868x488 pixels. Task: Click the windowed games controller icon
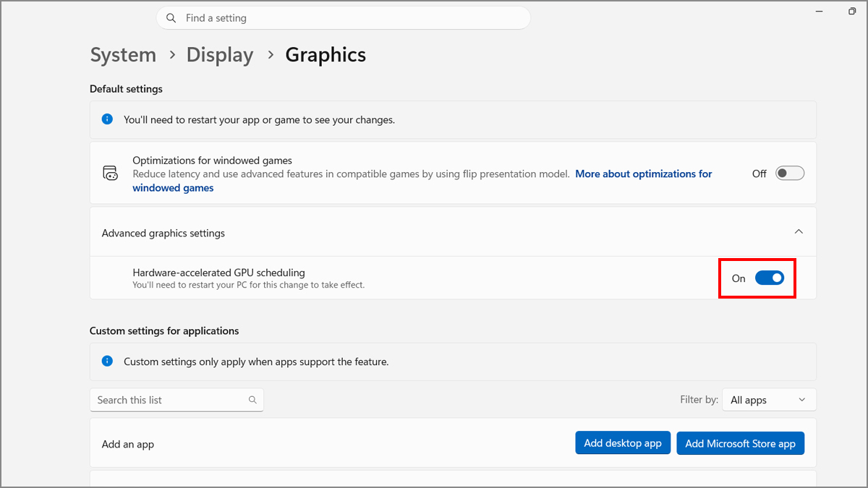point(110,174)
